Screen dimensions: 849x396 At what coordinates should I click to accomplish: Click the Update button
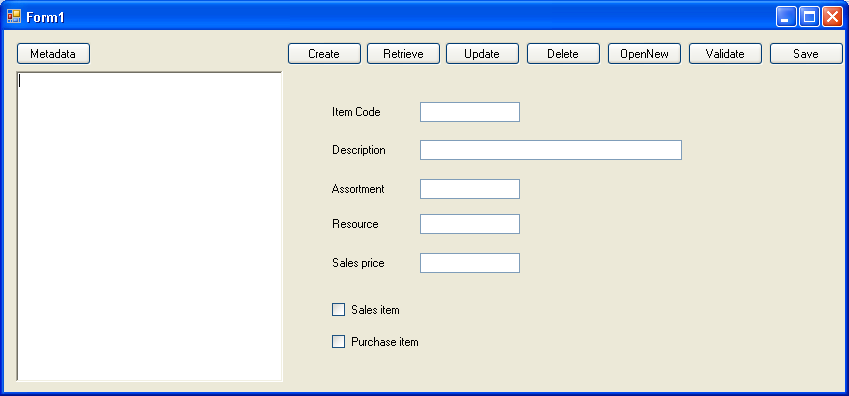tap(482, 54)
